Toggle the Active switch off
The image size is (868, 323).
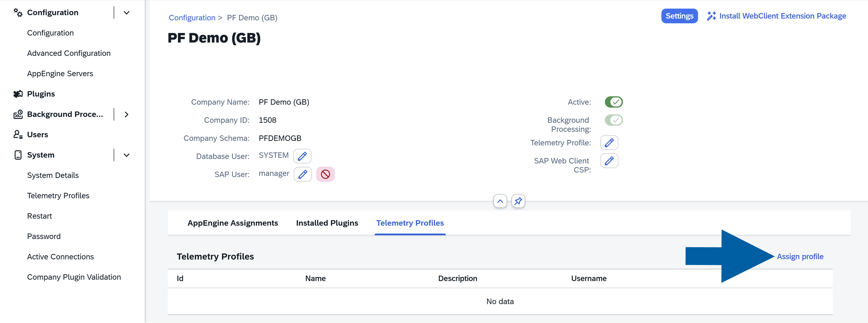pos(614,102)
